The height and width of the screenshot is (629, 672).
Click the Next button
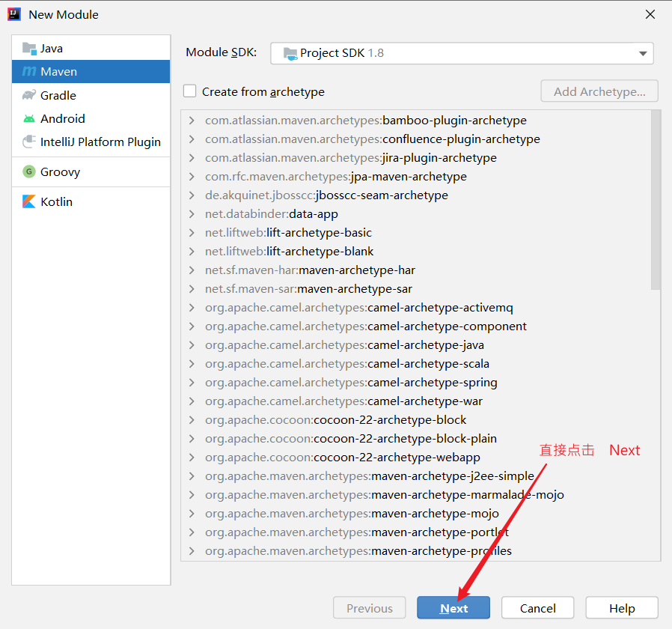point(453,608)
